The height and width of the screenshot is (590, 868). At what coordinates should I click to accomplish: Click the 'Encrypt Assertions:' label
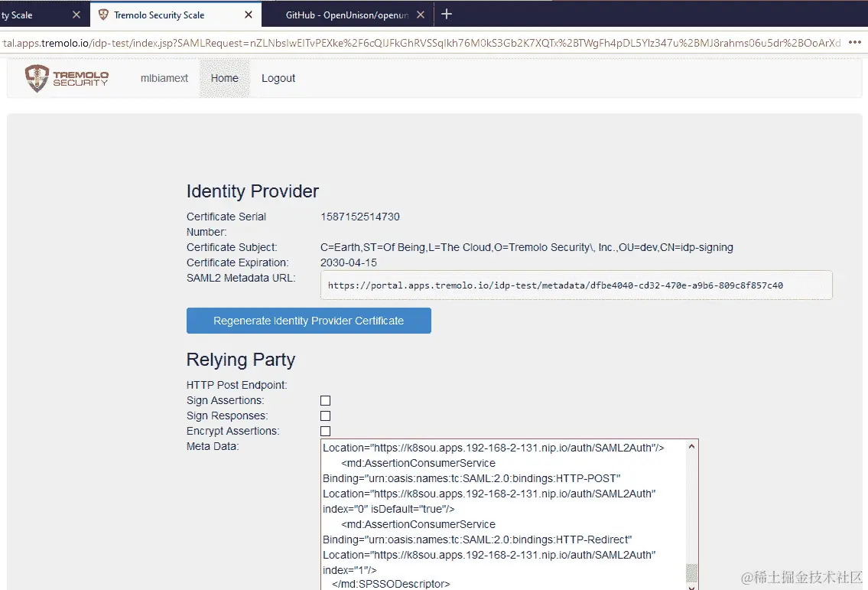click(233, 431)
